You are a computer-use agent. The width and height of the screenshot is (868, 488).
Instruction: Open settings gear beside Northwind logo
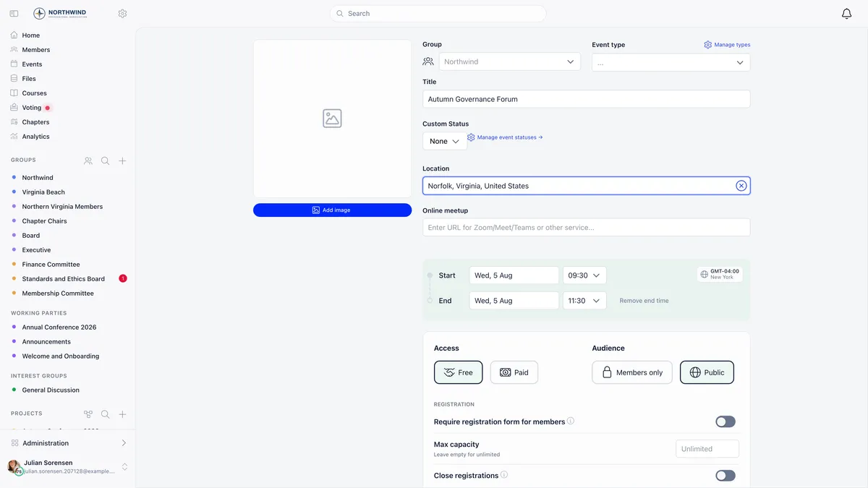click(x=122, y=14)
